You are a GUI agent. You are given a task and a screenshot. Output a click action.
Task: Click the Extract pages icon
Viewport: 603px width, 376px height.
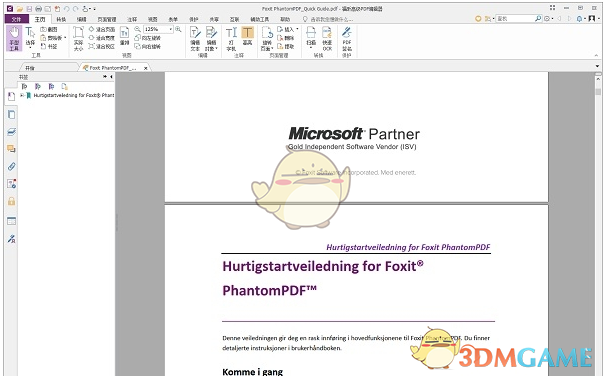coord(286,46)
